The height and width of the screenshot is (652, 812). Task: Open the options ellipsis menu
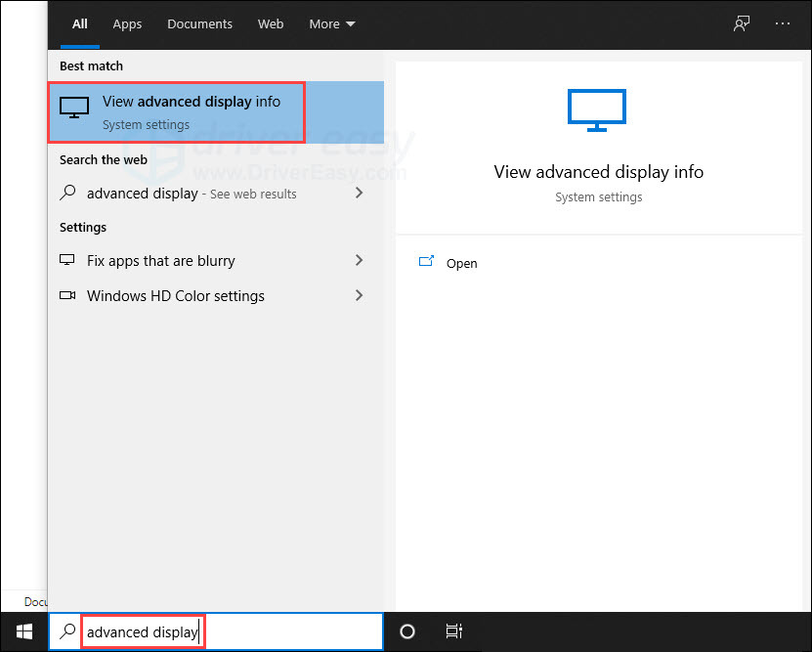(x=783, y=23)
